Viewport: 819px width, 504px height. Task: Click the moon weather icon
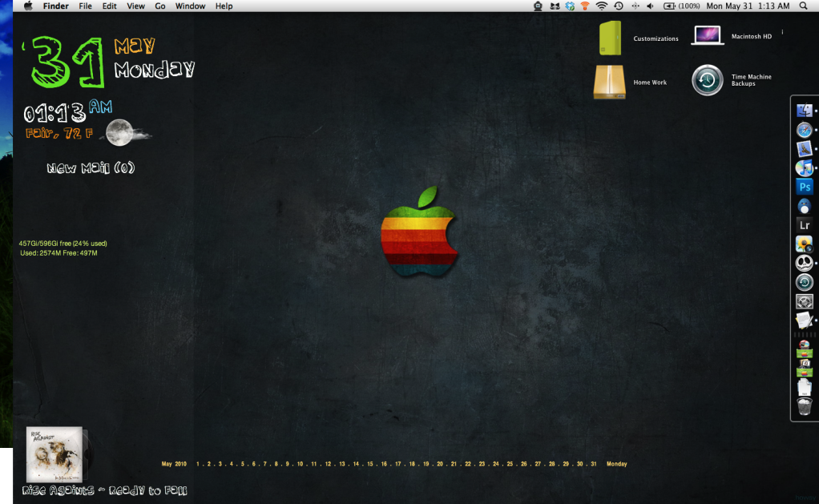click(119, 132)
